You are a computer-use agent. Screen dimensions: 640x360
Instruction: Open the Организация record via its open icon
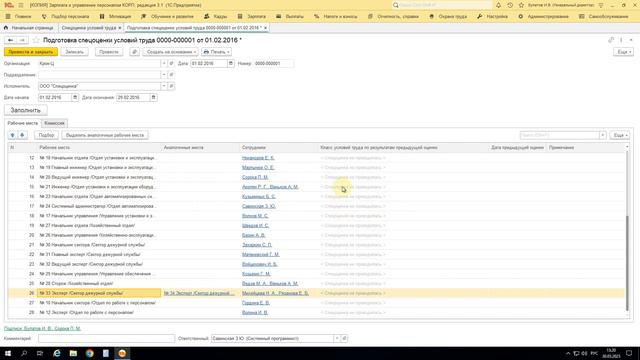click(171, 64)
